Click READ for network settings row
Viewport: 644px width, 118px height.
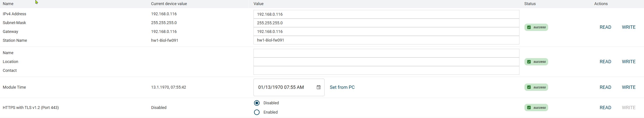pos(605,27)
